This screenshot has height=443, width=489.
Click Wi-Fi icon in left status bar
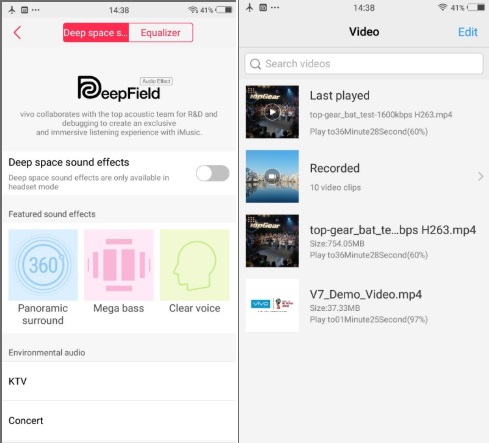(193, 10)
